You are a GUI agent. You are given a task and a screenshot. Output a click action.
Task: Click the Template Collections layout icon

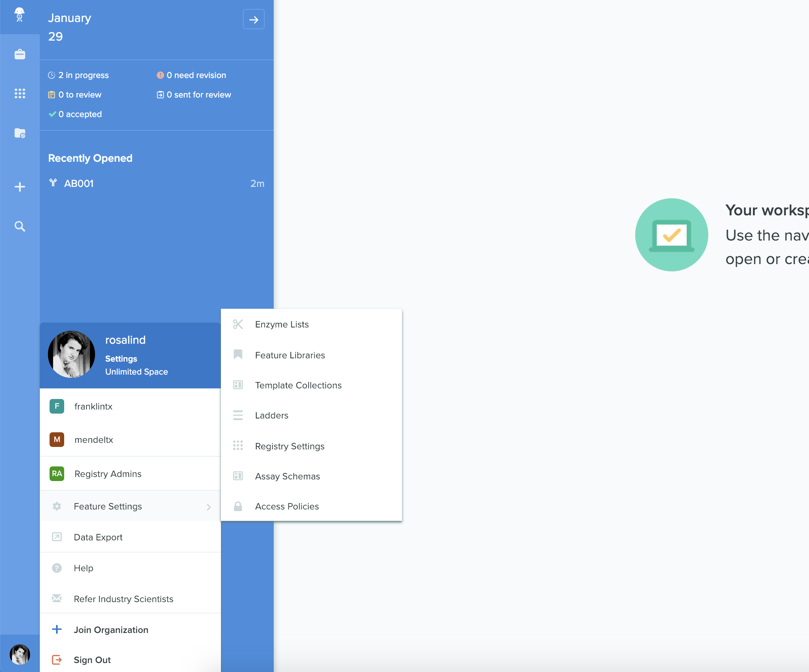pos(238,385)
